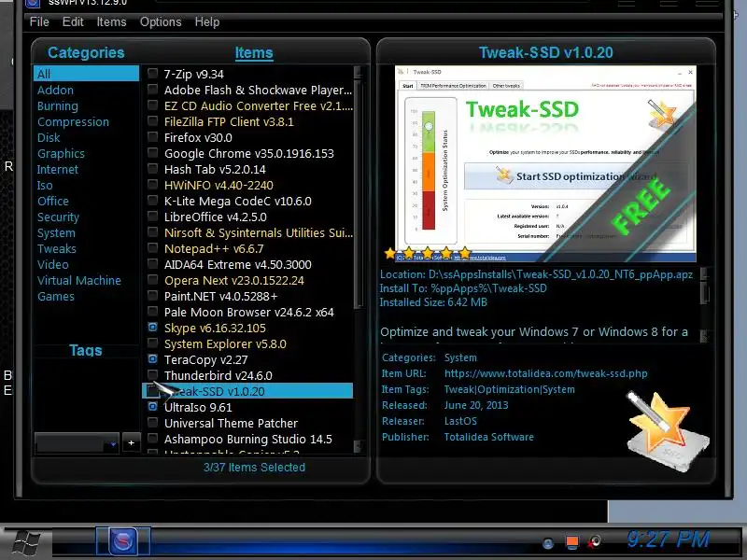Click the Tweak|Optimization|System item tags
The width and height of the screenshot is (747, 560).
[x=509, y=389]
